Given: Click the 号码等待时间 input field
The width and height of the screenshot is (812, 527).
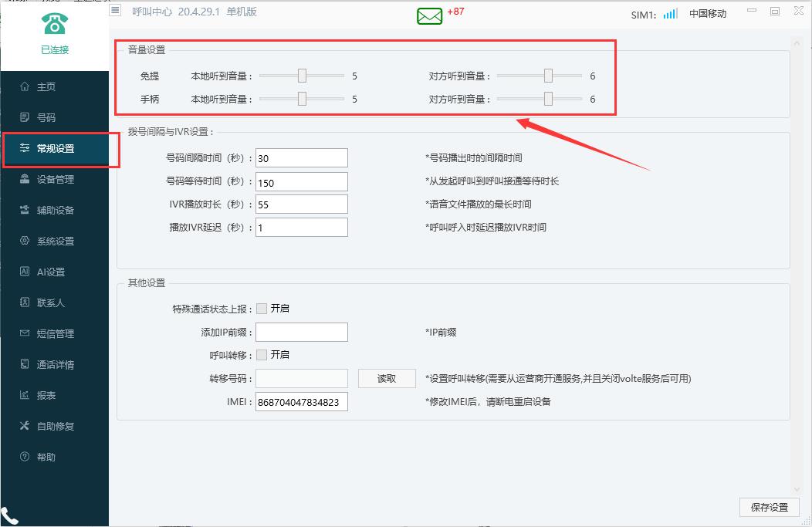Looking at the screenshot, I should 302,181.
